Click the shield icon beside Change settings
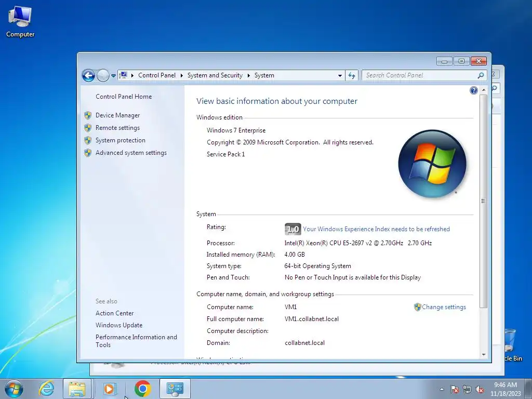 [417, 307]
